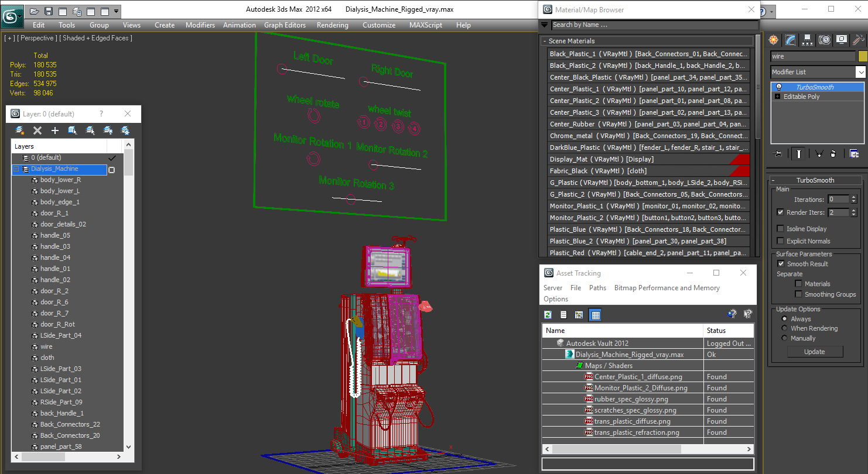Select Manually update option

[784, 338]
